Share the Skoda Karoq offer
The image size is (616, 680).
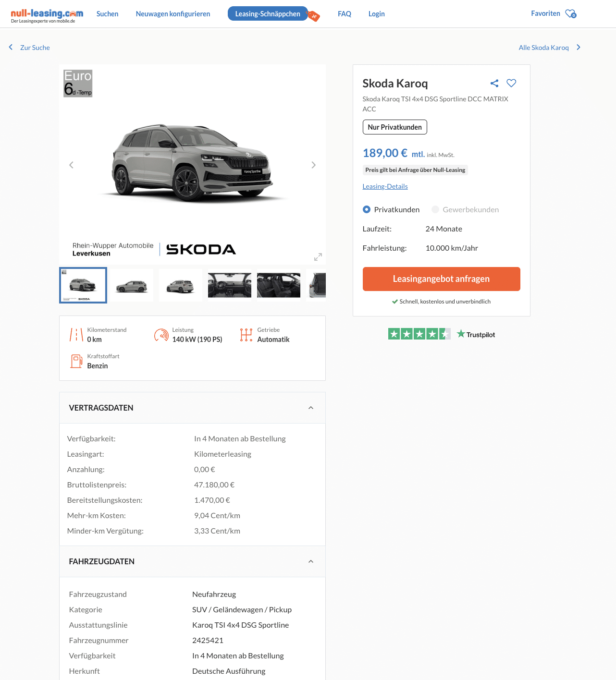(x=494, y=83)
